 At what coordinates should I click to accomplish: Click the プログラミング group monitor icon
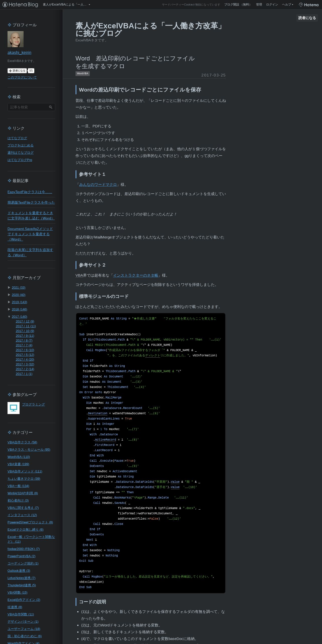tap(14, 408)
